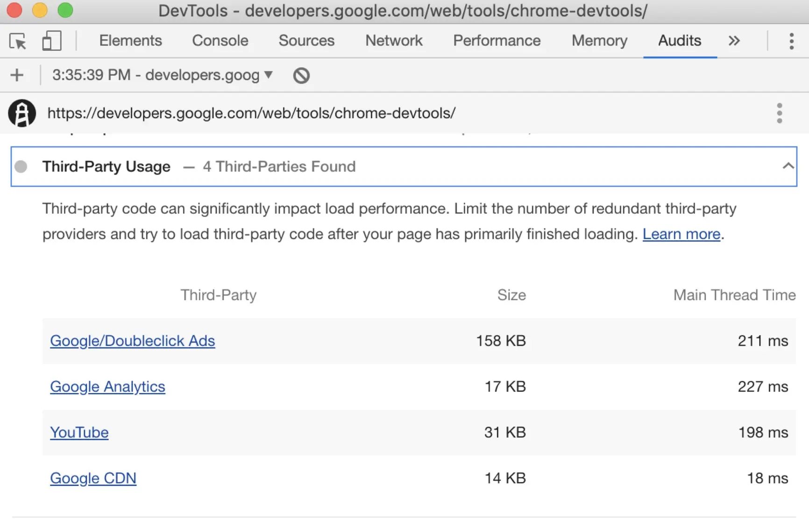The height and width of the screenshot is (532, 809).
Task: Open the Console tab
Action: (x=220, y=41)
